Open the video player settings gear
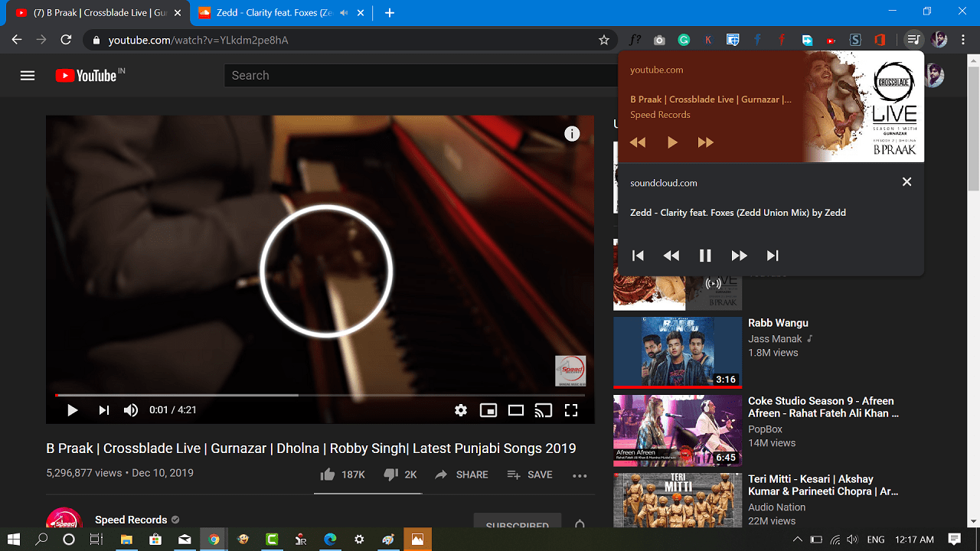This screenshot has height=551, width=980. coord(460,410)
